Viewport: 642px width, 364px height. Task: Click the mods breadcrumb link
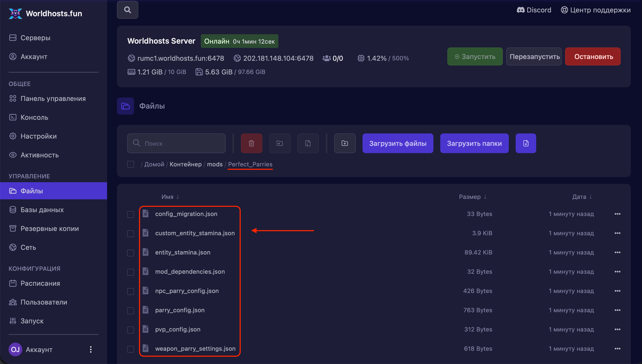coord(215,164)
